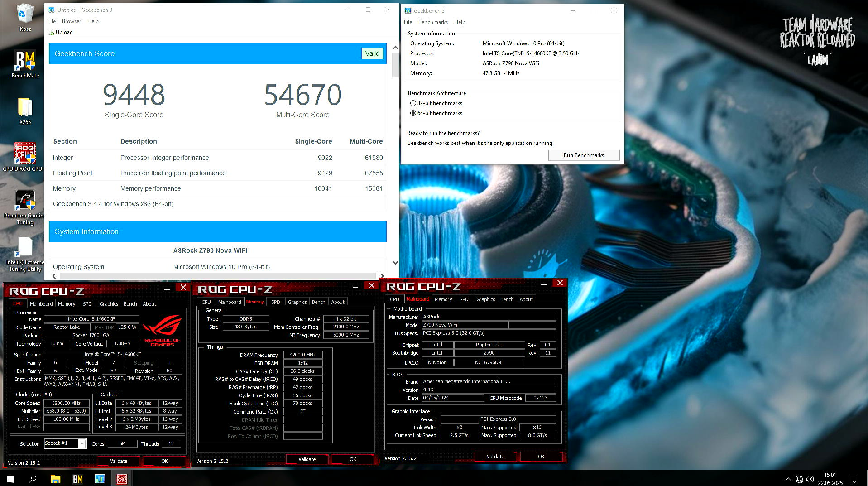Switch to Bench tab in CPU-Z CPU window
868x486 pixels.
130,304
